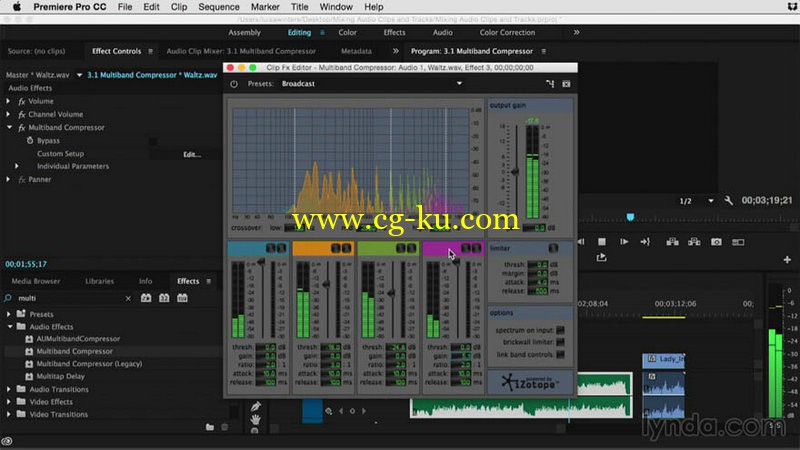Toggle the first button on the green band header
The image size is (800, 450).
(x=401, y=248)
